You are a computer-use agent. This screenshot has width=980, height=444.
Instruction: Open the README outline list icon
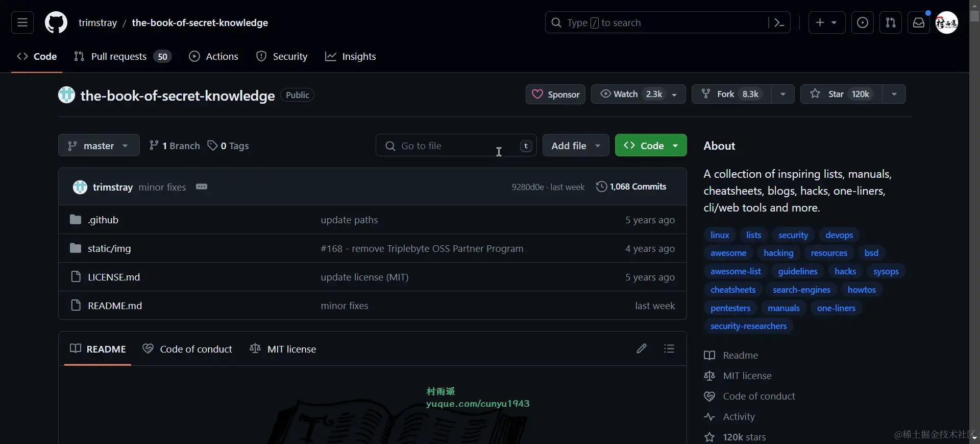click(669, 348)
